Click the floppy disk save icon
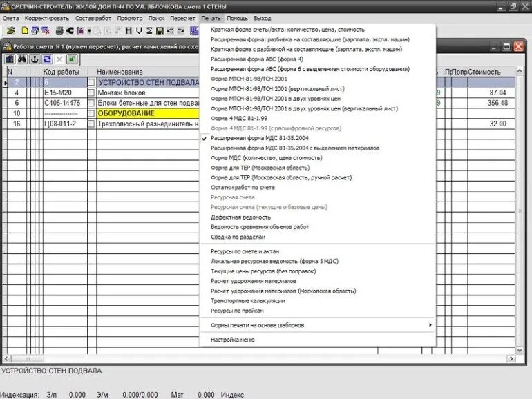This screenshot has width=532, height=399. 160,31
